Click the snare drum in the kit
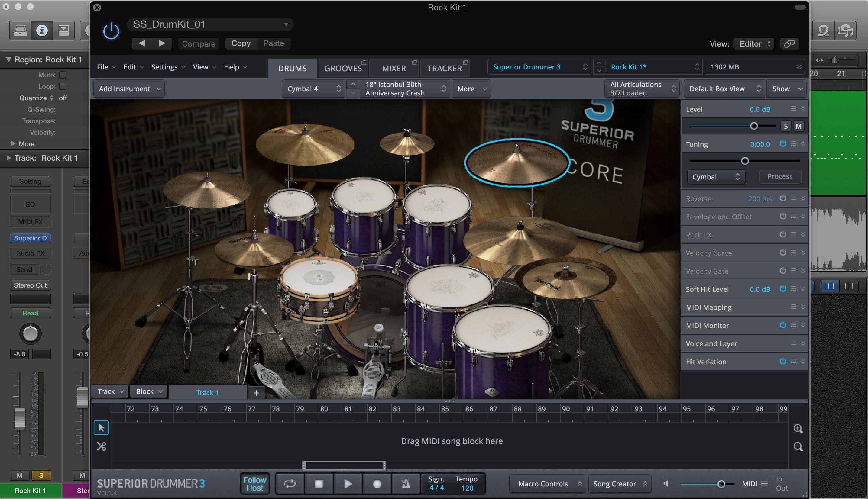This screenshot has width=868, height=499. pyautogui.click(x=319, y=291)
